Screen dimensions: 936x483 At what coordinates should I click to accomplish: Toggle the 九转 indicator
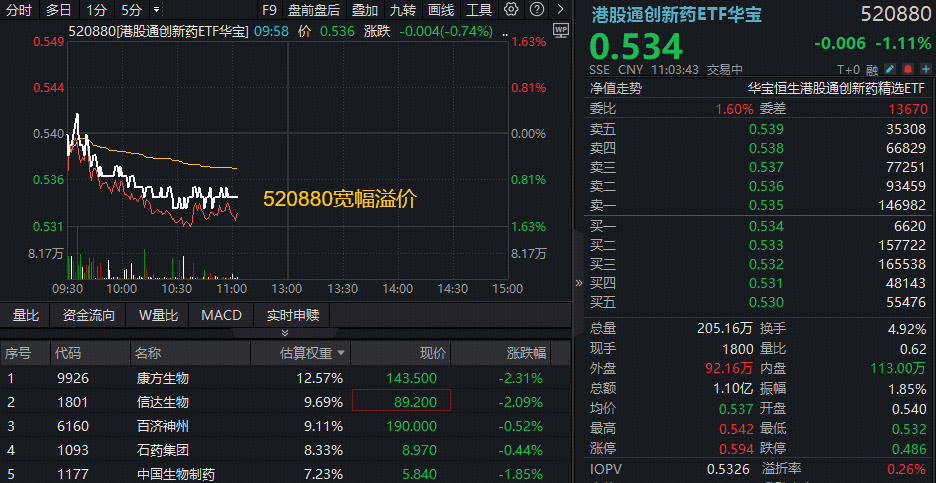[x=402, y=10]
